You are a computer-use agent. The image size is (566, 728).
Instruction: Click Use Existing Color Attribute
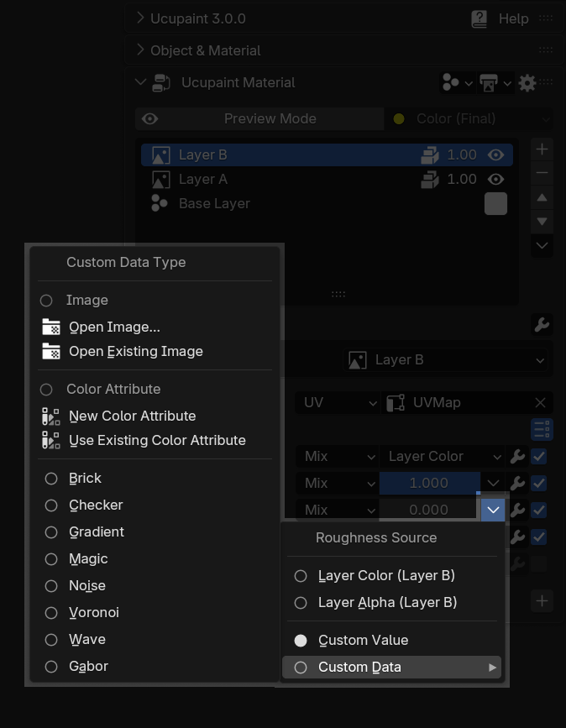(x=155, y=440)
